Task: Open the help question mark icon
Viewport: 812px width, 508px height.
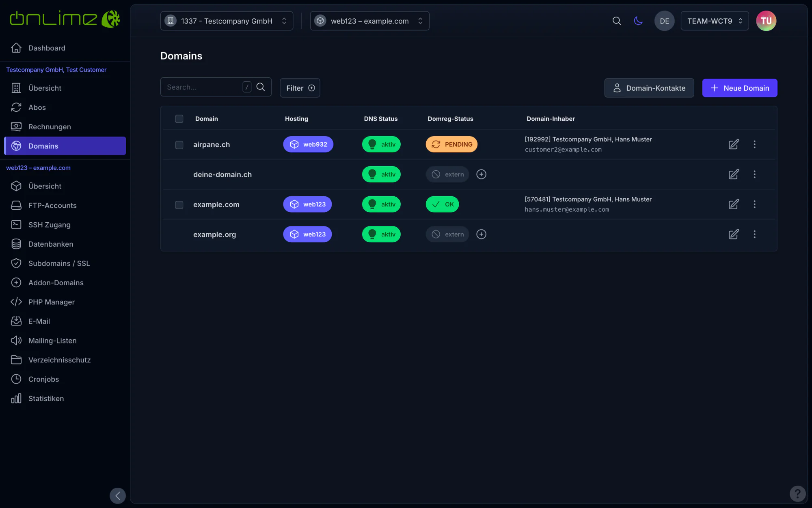Action: [x=797, y=494]
